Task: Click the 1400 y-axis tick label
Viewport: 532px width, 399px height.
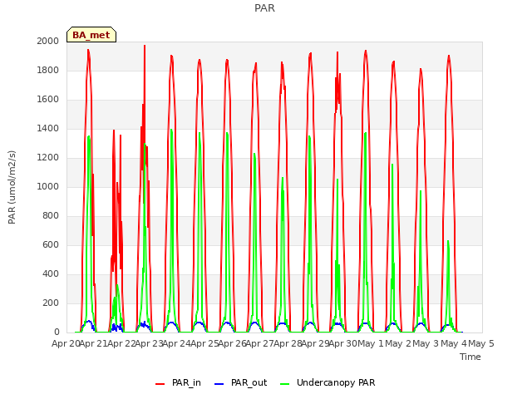Action: (x=48, y=128)
